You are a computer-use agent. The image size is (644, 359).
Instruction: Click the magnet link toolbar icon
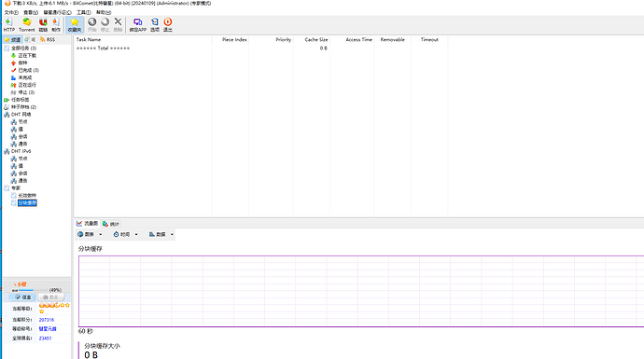point(43,25)
